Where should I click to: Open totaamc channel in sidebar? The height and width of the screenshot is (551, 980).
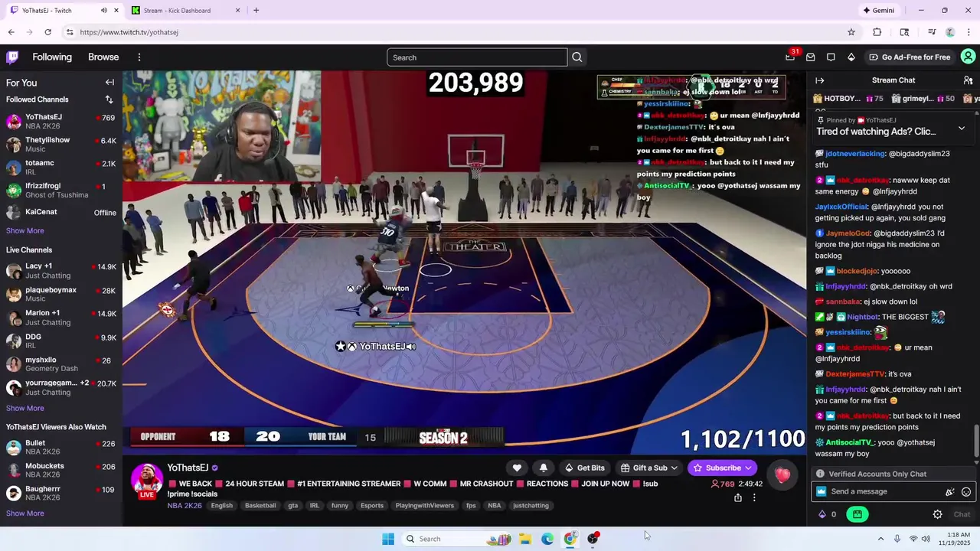61,167
